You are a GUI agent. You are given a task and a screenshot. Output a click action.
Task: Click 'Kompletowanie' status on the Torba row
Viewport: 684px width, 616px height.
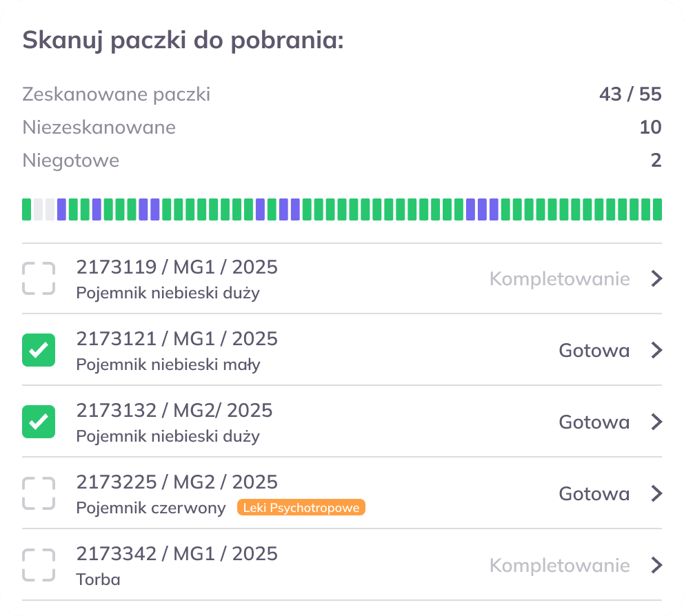(559, 565)
